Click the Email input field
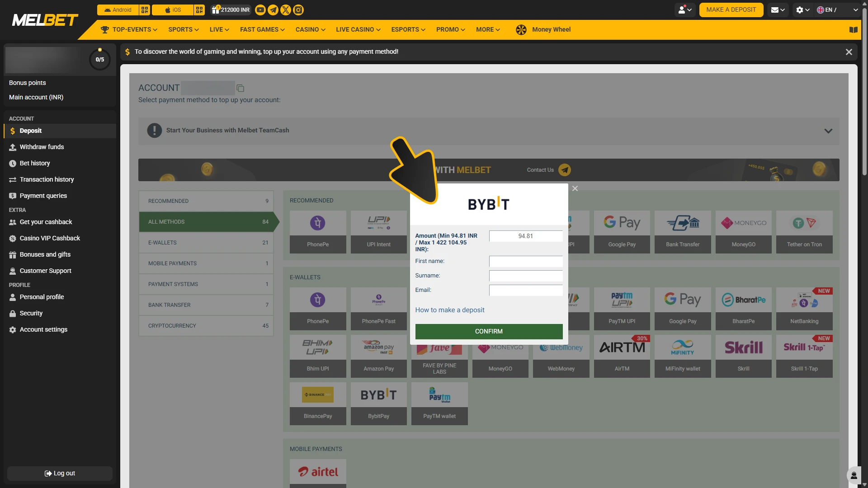 [526, 291]
